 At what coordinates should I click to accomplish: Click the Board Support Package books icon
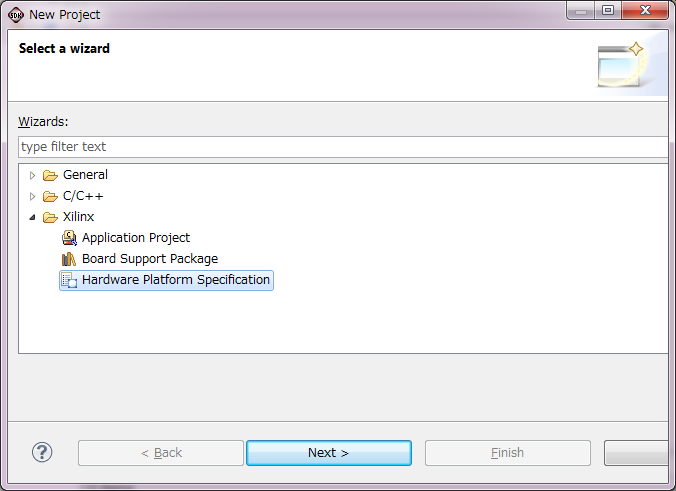tap(69, 259)
